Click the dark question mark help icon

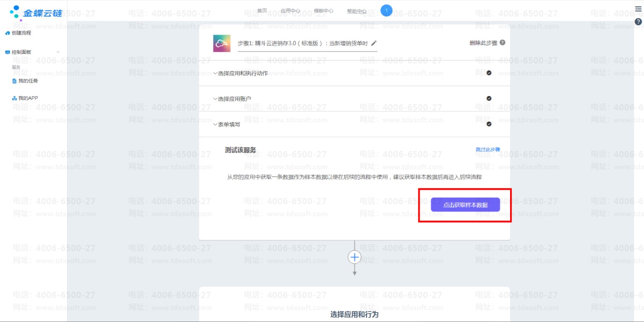tap(638, 22)
